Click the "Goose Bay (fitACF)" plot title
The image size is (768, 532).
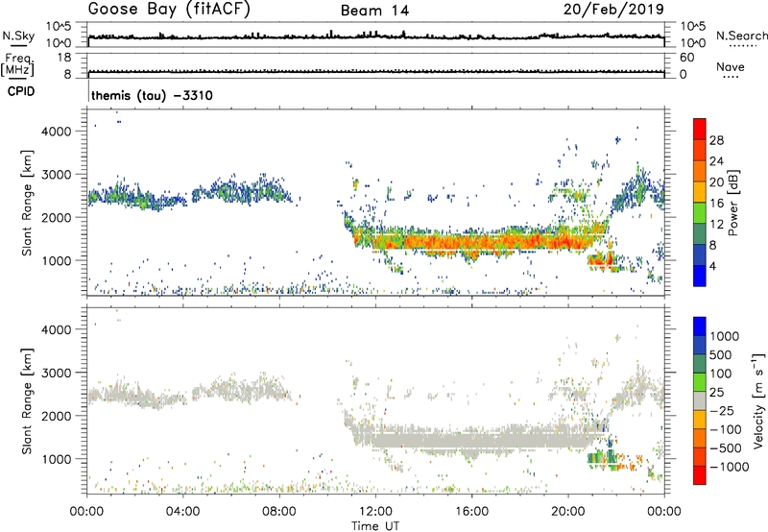click(x=169, y=10)
